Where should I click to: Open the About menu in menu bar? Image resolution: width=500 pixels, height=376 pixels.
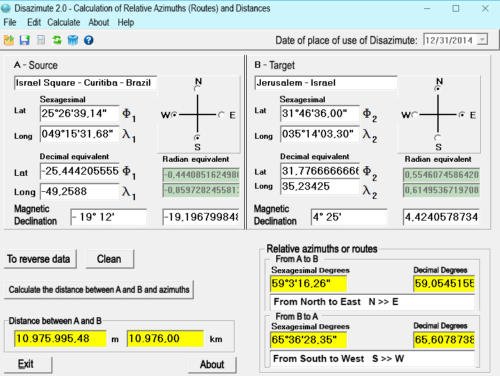(99, 22)
